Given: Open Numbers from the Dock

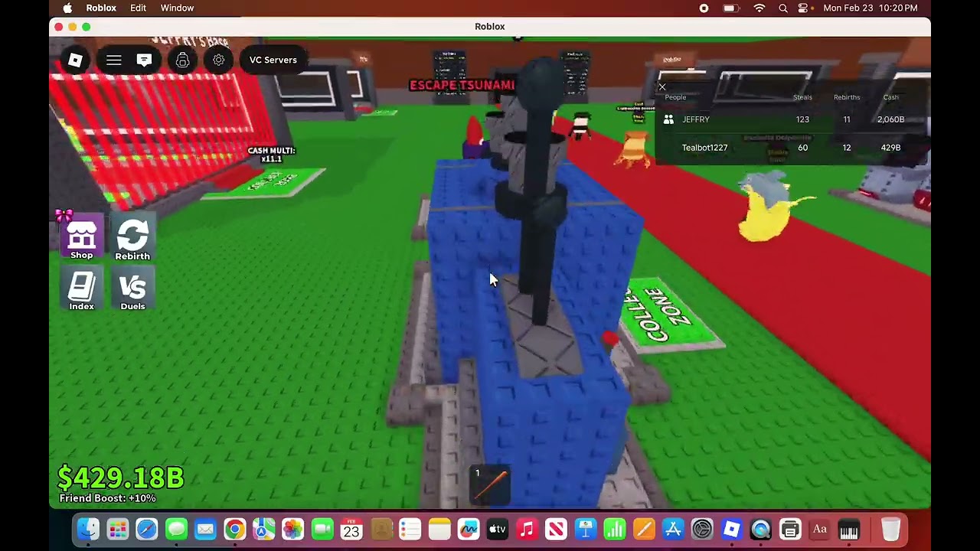Looking at the screenshot, I should [615, 529].
